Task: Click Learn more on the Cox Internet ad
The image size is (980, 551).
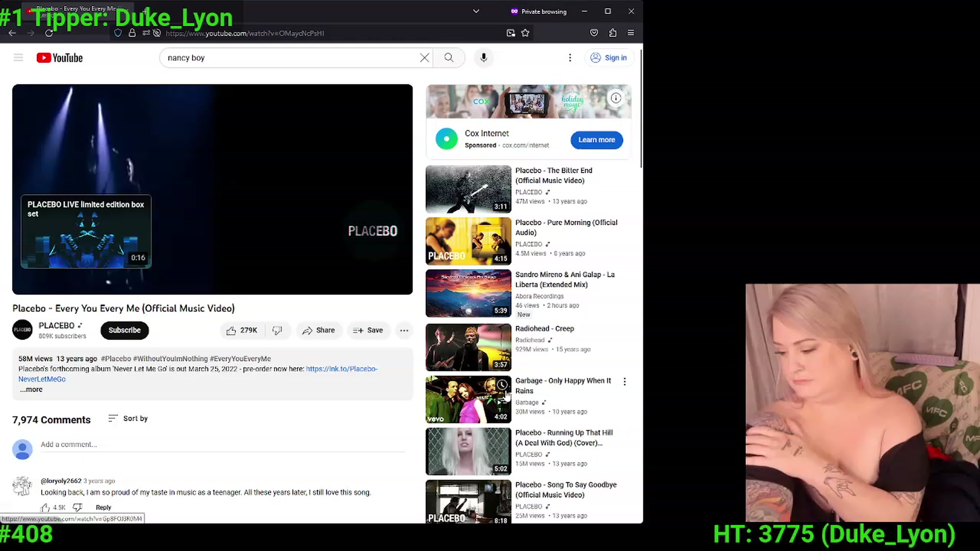Action: click(x=597, y=140)
